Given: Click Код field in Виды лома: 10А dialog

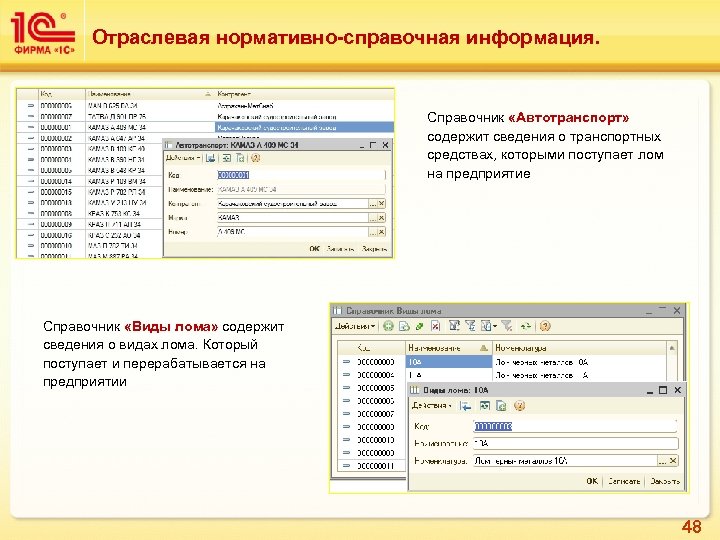Looking at the screenshot, I should 575,426.
